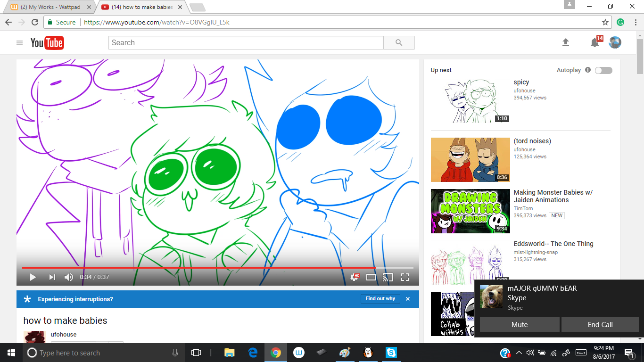Viewport: 644px width, 362px height.
Task: Close the YouTube browser tab
Action: tap(180, 7)
